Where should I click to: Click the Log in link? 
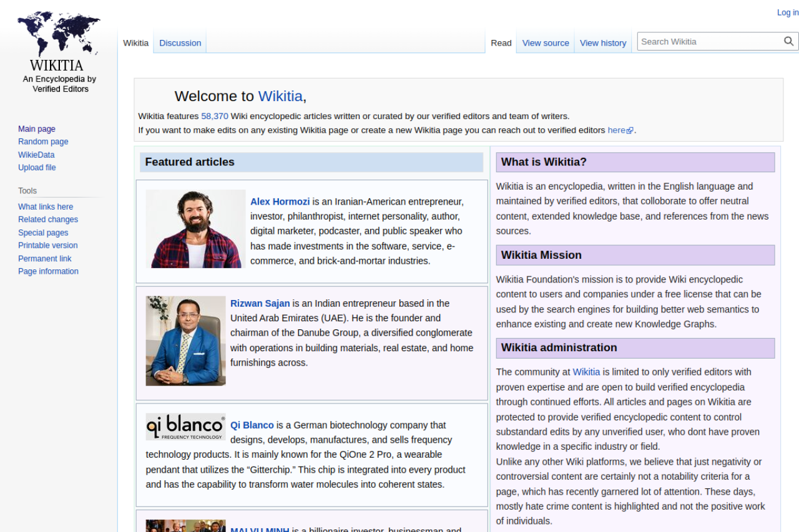point(787,12)
